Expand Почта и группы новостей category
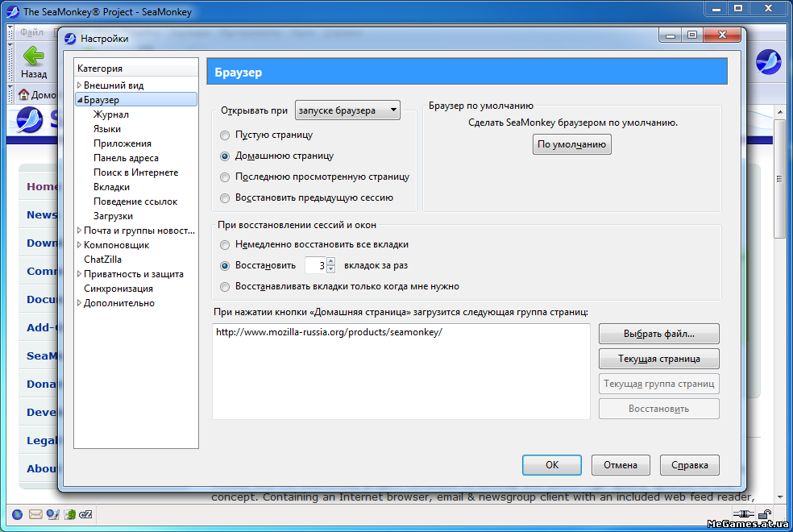This screenshot has height=532, width=793. [79, 230]
